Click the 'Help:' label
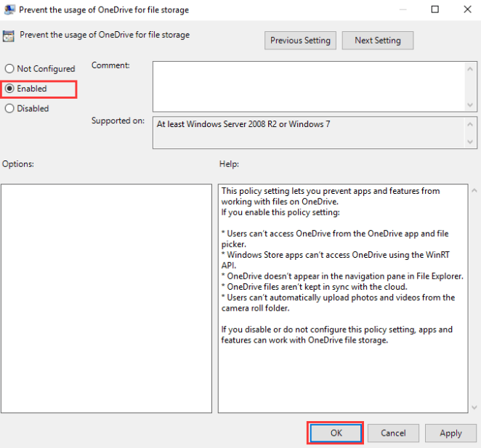Screen dimensions: 481x448 (x=229, y=164)
